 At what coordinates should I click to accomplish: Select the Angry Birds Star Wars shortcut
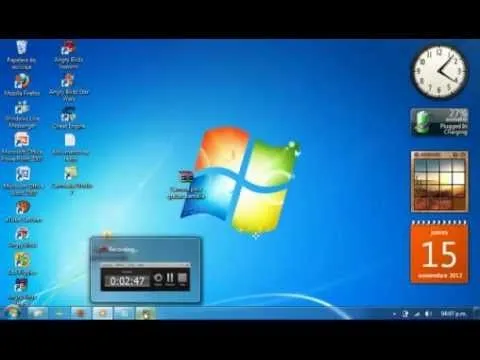click(x=69, y=87)
